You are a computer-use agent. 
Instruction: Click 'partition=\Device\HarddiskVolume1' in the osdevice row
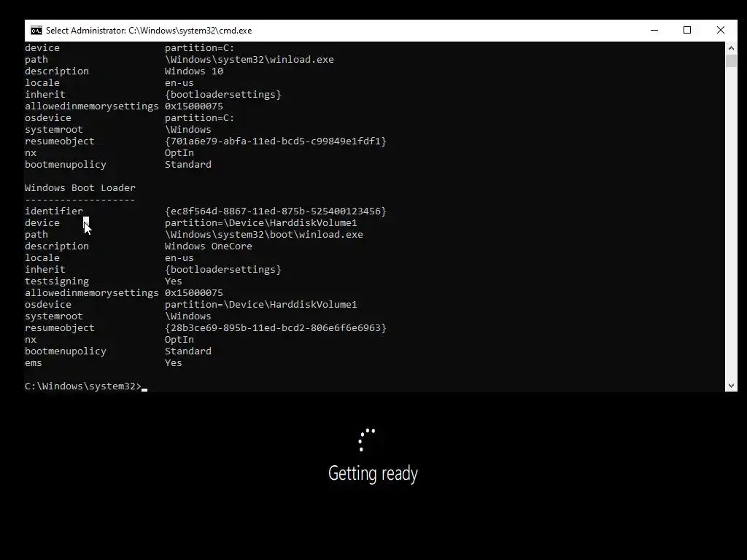(x=260, y=304)
